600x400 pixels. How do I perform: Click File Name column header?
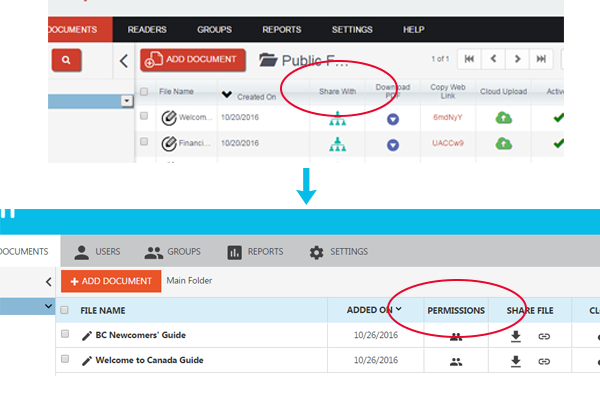pyautogui.click(x=176, y=91)
